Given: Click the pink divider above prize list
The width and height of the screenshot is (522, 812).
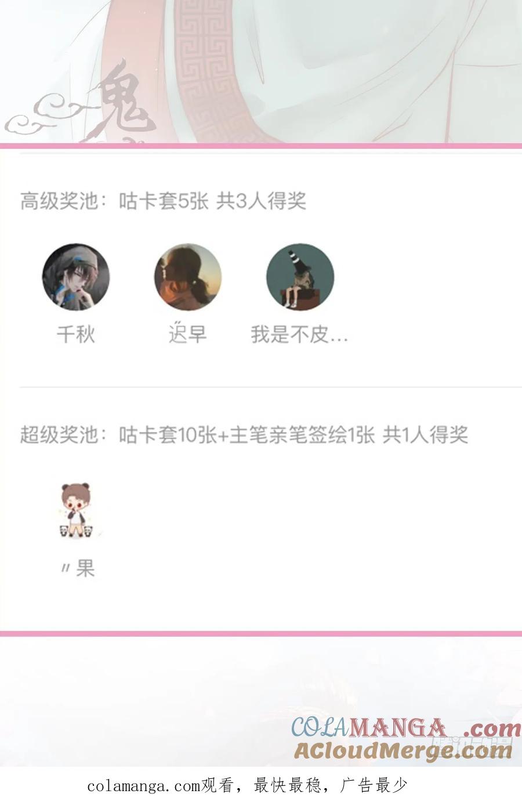Looking at the screenshot, I should click(x=261, y=146).
